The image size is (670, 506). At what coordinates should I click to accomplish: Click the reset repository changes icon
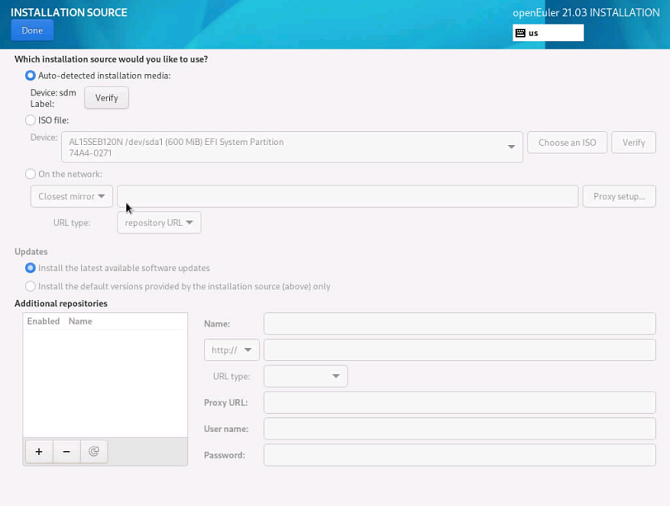coord(94,452)
